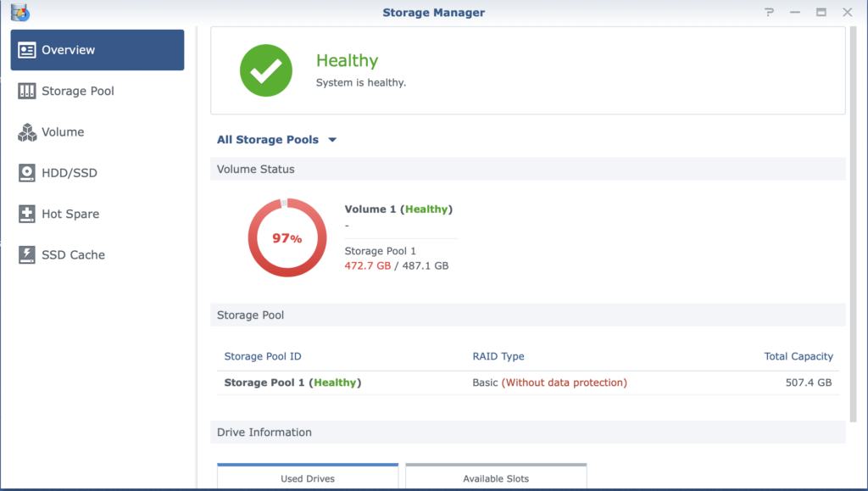The width and height of the screenshot is (868, 491).
Task: Open help with the question mark icon
Action: pyautogui.click(x=770, y=13)
